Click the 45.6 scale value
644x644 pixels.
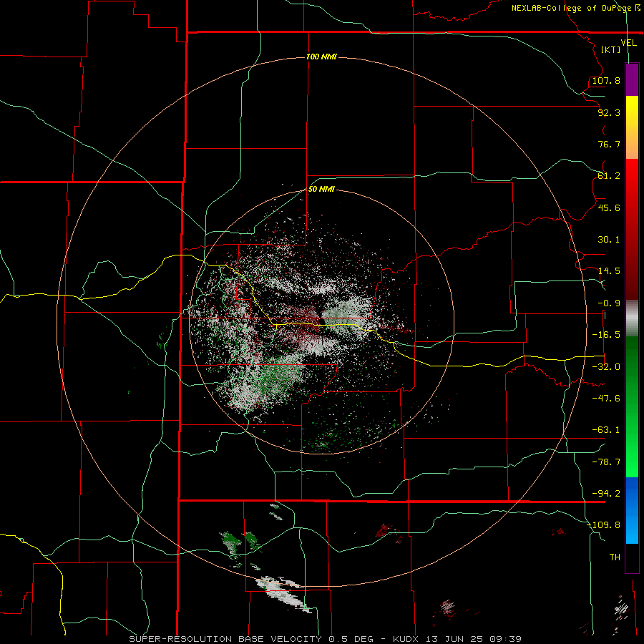609,208
